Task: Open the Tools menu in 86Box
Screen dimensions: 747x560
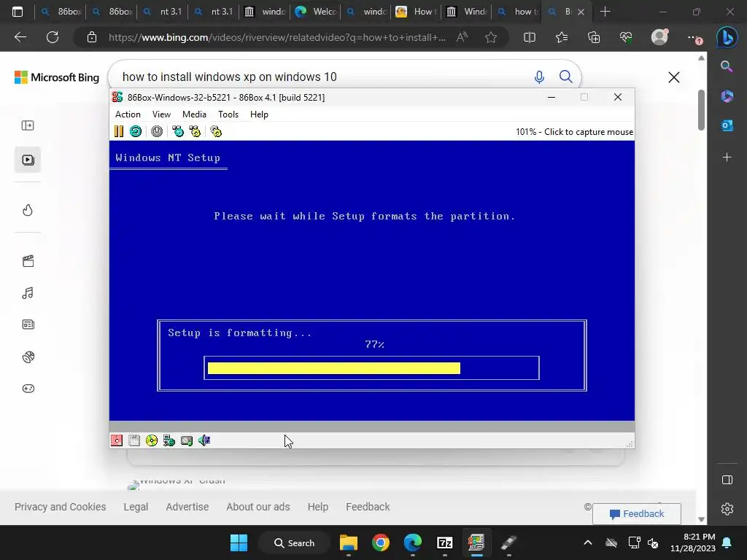Action: pos(228,114)
